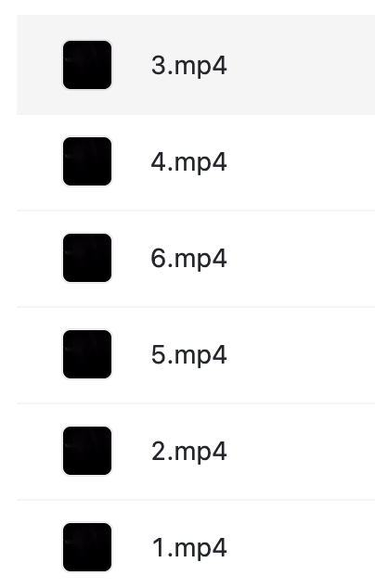Pick the 6.mp4 row in list

tap(196, 259)
